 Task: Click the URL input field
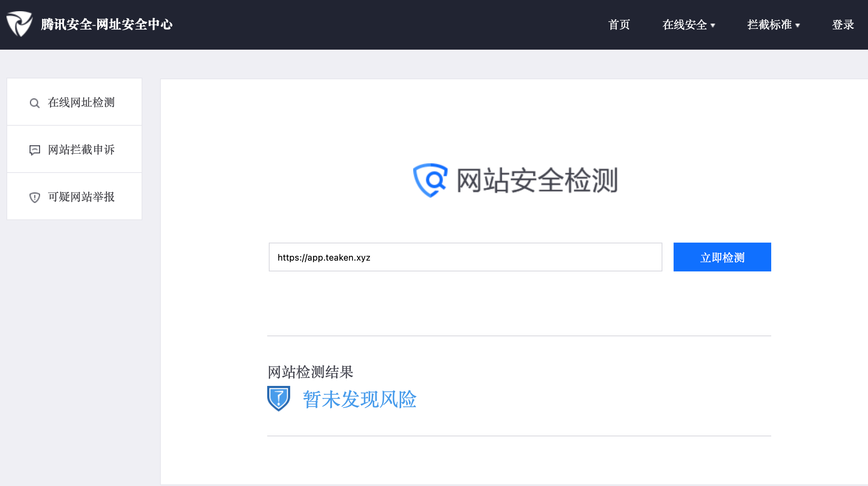pyautogui.click(x=465, y=257)
